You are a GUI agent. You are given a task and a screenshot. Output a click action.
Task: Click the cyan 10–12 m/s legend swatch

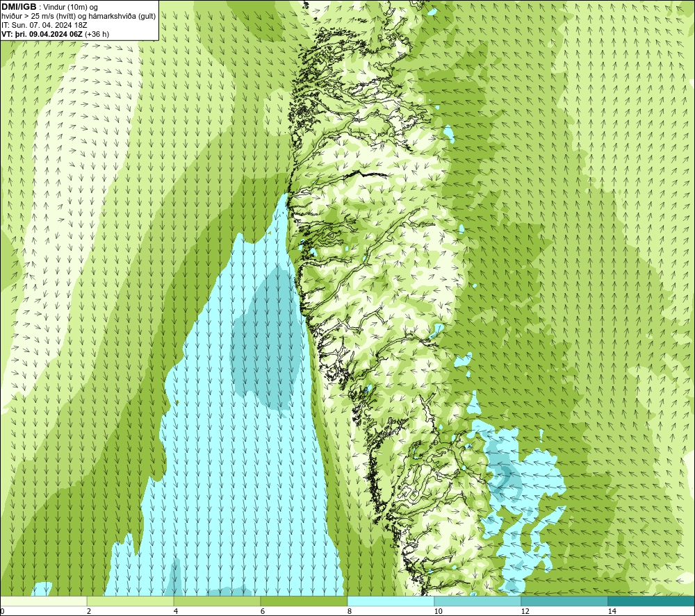click(478, 601)
